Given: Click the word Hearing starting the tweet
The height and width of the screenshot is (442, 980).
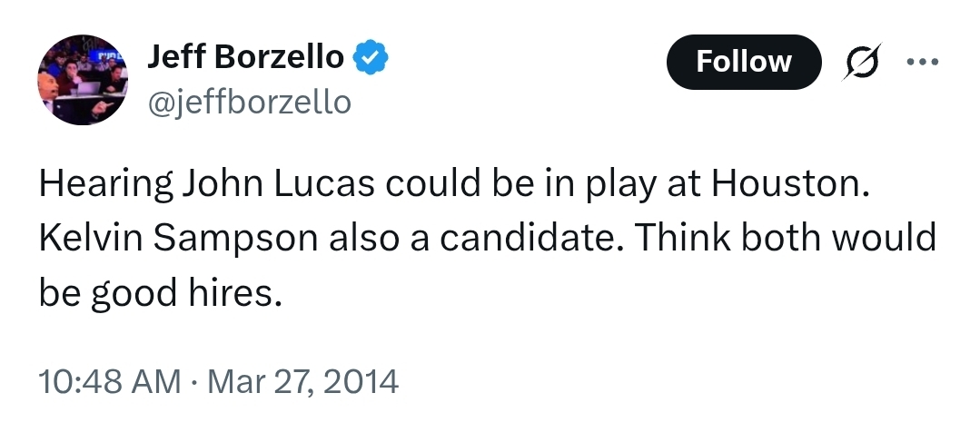Looking at the screenshot, I should (105, 183).
